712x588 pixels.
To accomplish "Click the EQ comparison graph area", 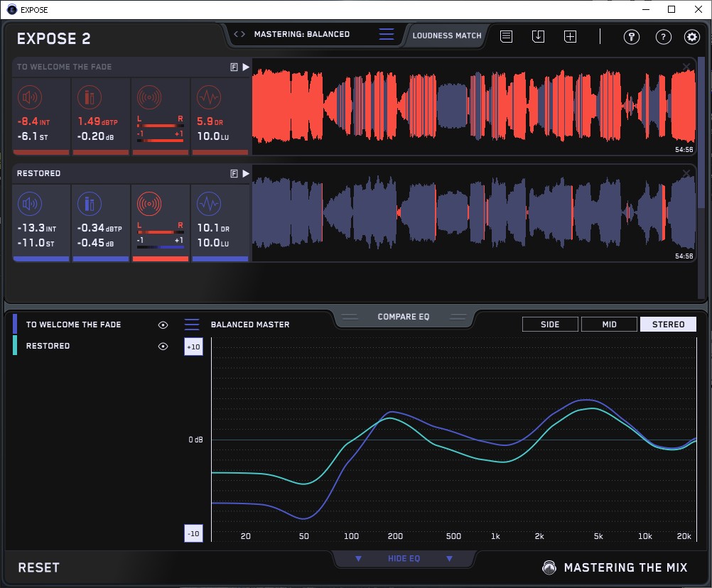I will (453, 439).
